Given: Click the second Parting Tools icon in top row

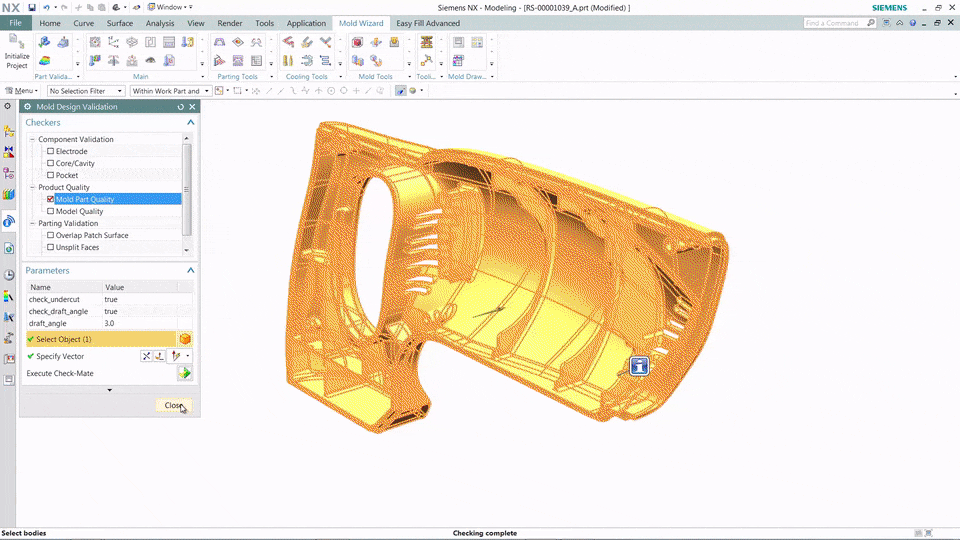Looking at the screenshot, I should point(238,42).
